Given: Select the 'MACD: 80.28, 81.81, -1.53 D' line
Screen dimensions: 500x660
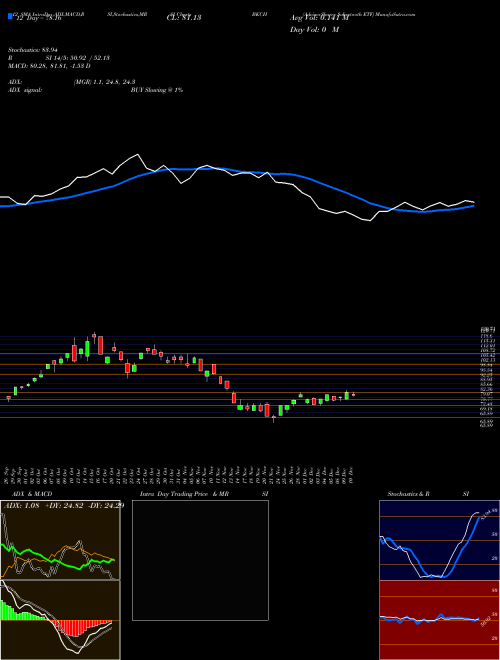Looking at the screenshot, I should pyautogui.click(x=49, y=66).
